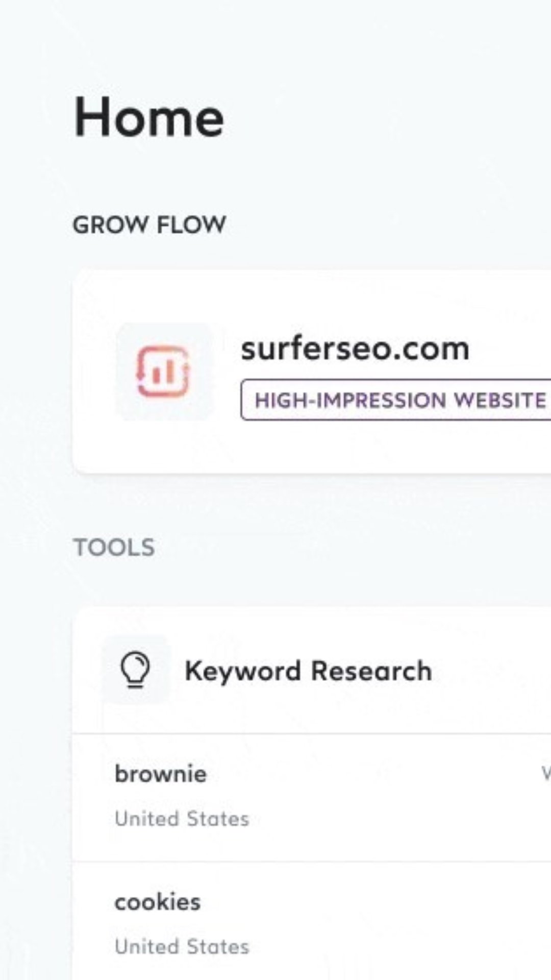
Task: Click United States under cookies
Action: [182, 947]
